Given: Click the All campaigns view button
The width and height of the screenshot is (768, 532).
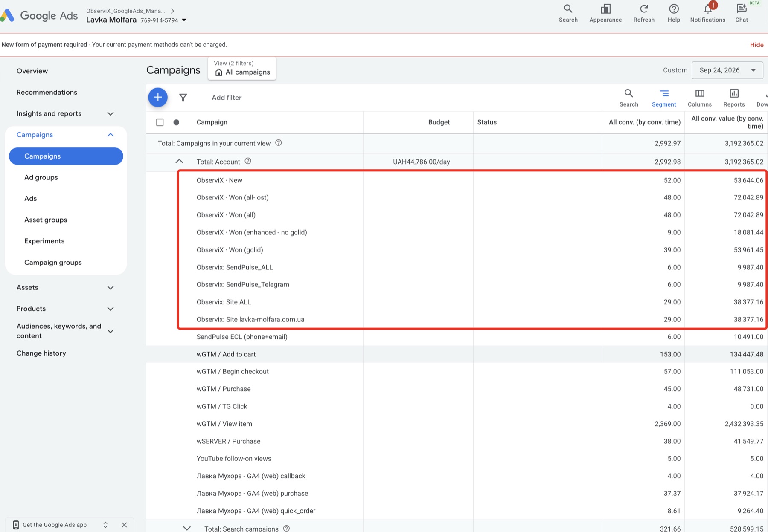Looking at the screenshot, I should click(242, 68).
